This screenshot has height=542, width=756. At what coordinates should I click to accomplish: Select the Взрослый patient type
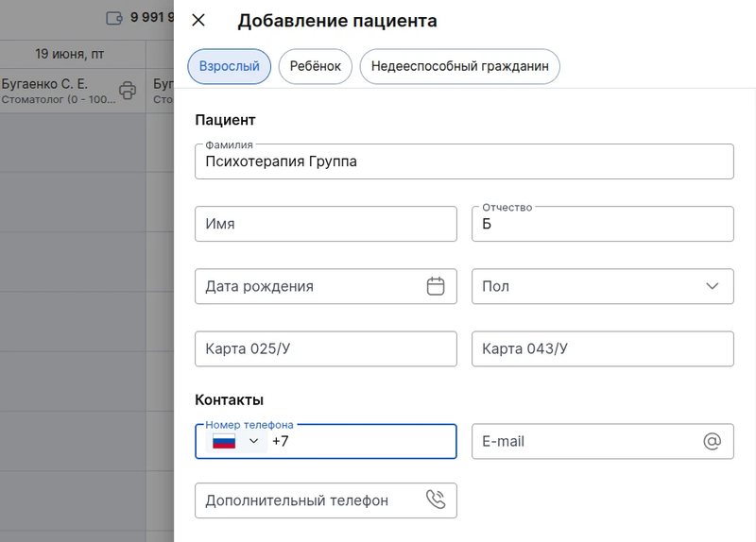click(x=229, y=66)
